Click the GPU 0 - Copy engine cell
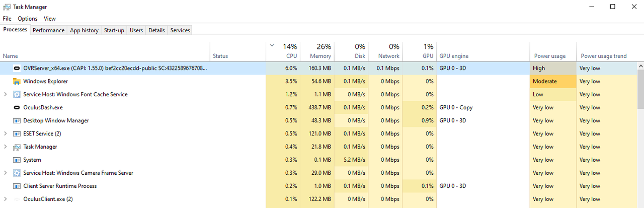Image resolution: width=644 pixels, height=208 pixels. [482, 107]
